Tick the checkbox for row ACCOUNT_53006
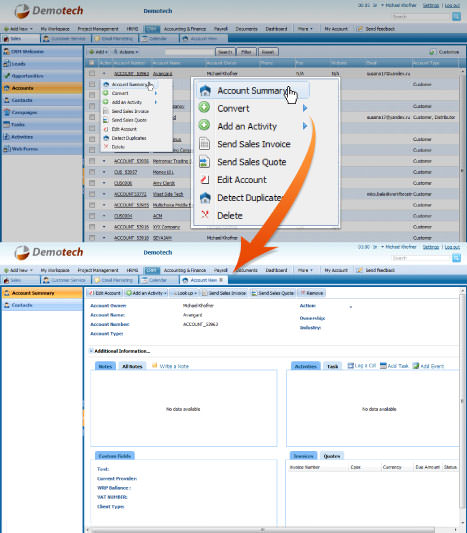 click(x=92, y=161)
